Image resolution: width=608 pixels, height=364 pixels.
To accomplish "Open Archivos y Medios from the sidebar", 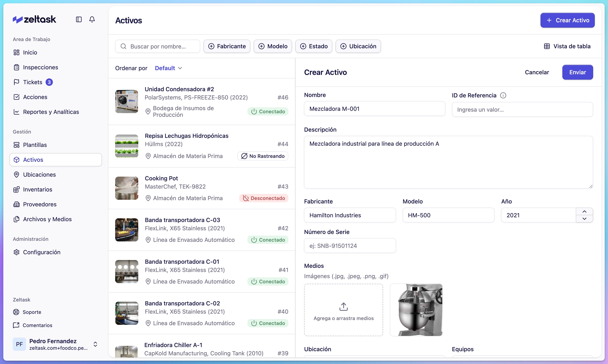I will click(x=47, y=219).
